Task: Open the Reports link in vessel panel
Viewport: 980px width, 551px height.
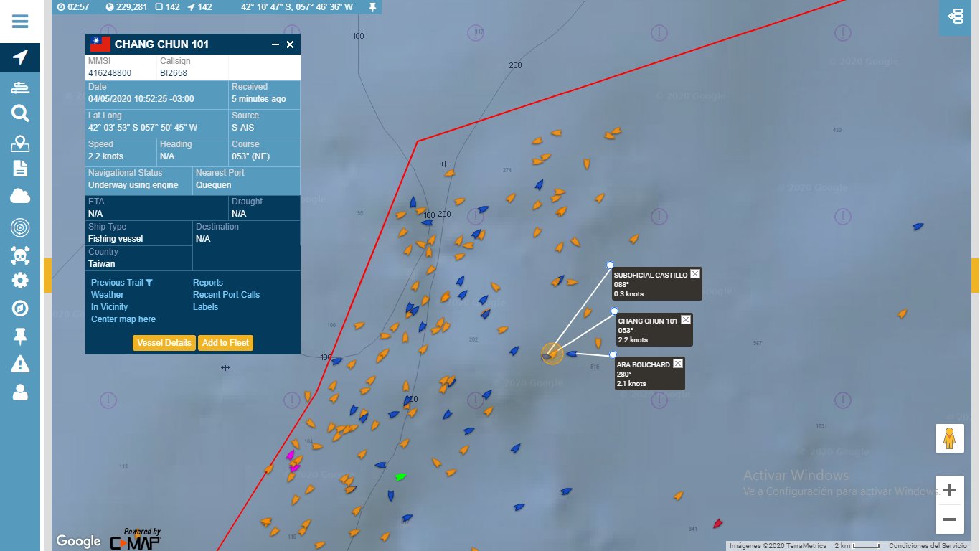Action: click(208, 283)
